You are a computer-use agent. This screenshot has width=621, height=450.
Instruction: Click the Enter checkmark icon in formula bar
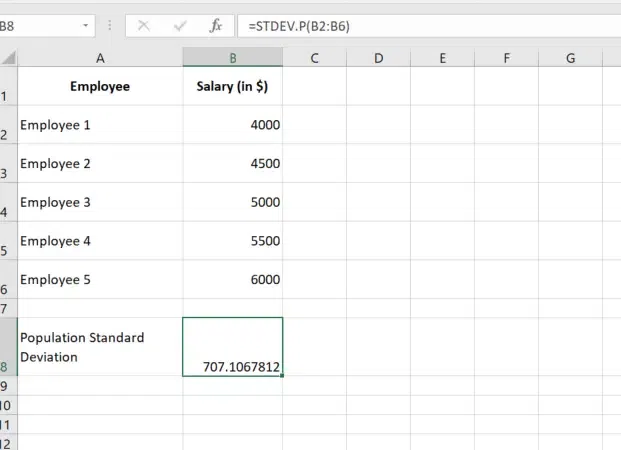(x=180, y=26)
